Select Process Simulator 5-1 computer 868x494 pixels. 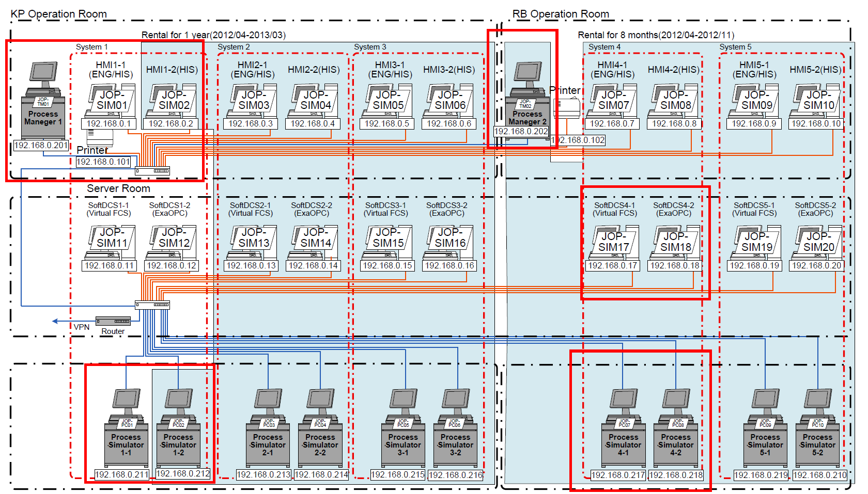click(x=765, y=428)
